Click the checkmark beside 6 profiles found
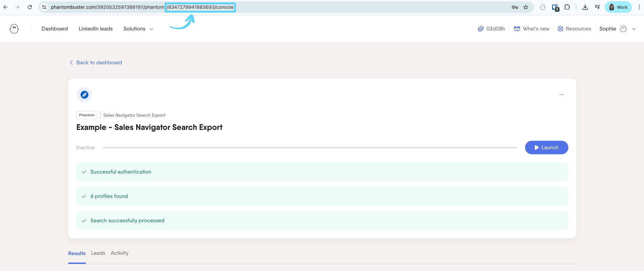 pos(84,196)
